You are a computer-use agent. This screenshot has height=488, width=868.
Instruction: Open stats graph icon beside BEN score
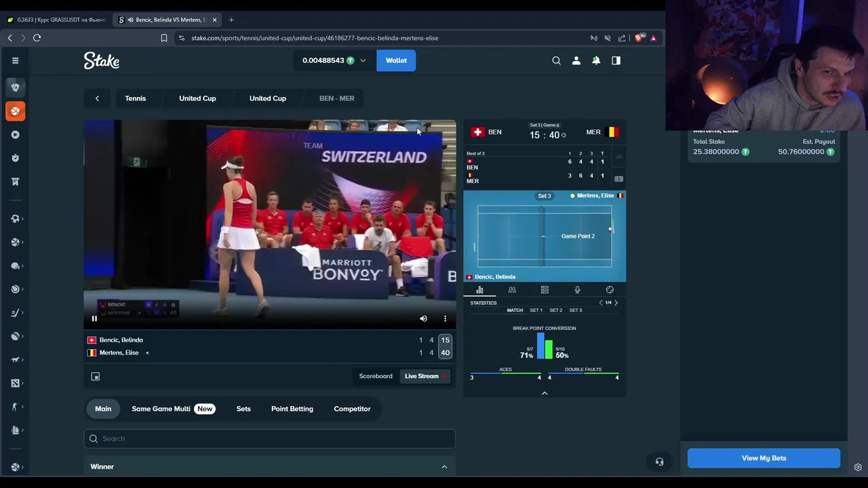[x=618, y=157]
